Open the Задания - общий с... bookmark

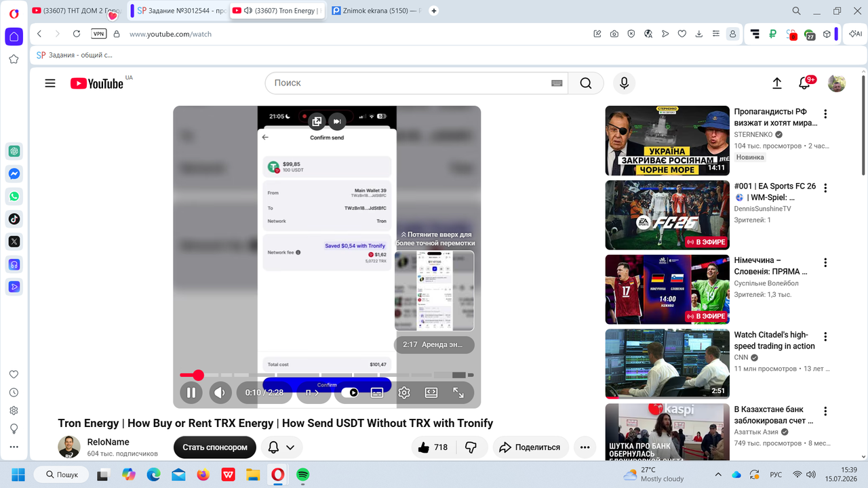[x=75, y=55]
